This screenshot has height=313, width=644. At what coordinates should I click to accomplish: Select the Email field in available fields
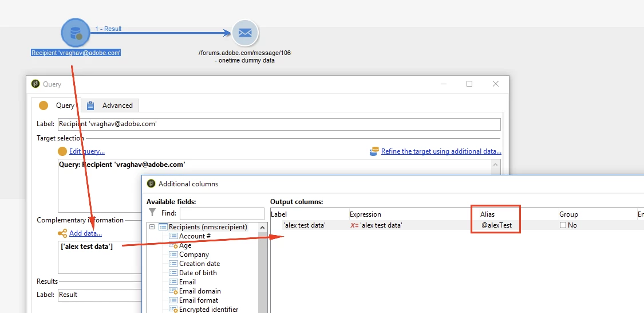[x=187, y=282]
